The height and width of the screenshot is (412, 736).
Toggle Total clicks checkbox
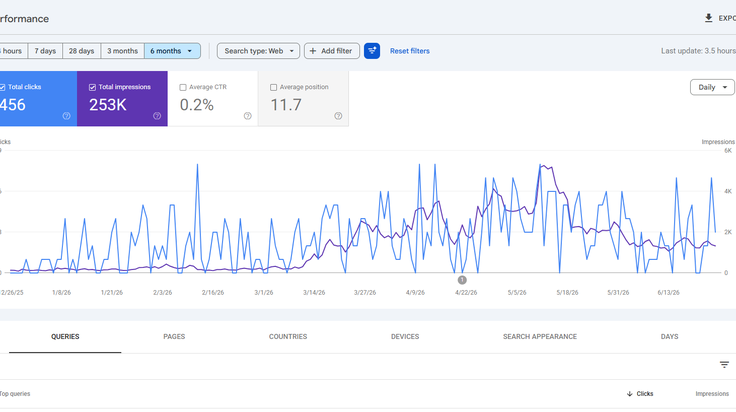click(2, 87)
